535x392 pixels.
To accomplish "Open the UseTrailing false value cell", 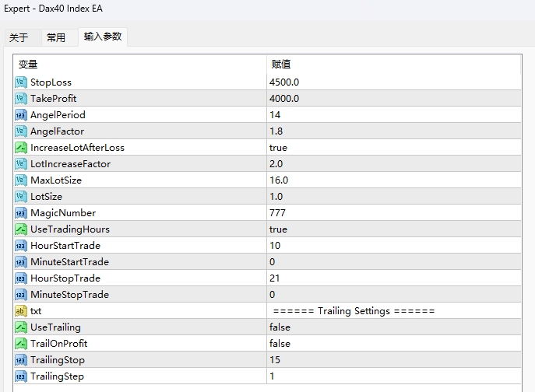I will [x=394, y=327].
